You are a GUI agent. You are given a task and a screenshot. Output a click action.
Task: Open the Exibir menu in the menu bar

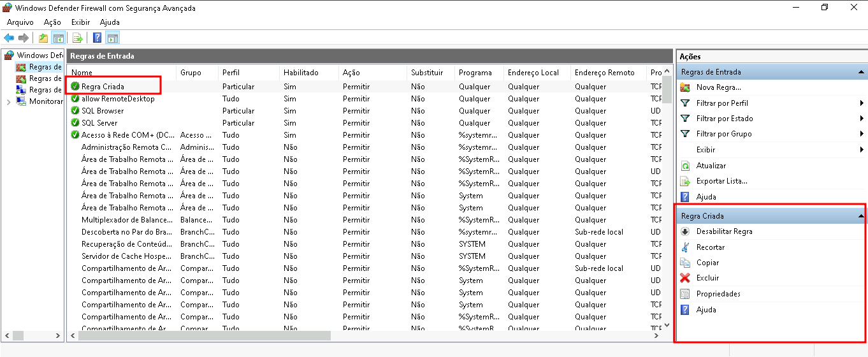tap(80, 22)
